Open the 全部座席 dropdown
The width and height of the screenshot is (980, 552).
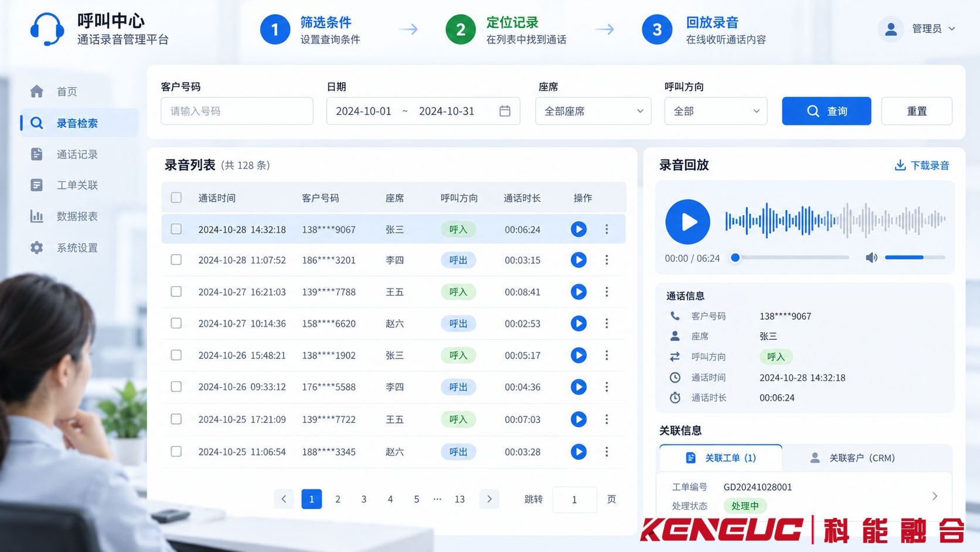point(593,111)
